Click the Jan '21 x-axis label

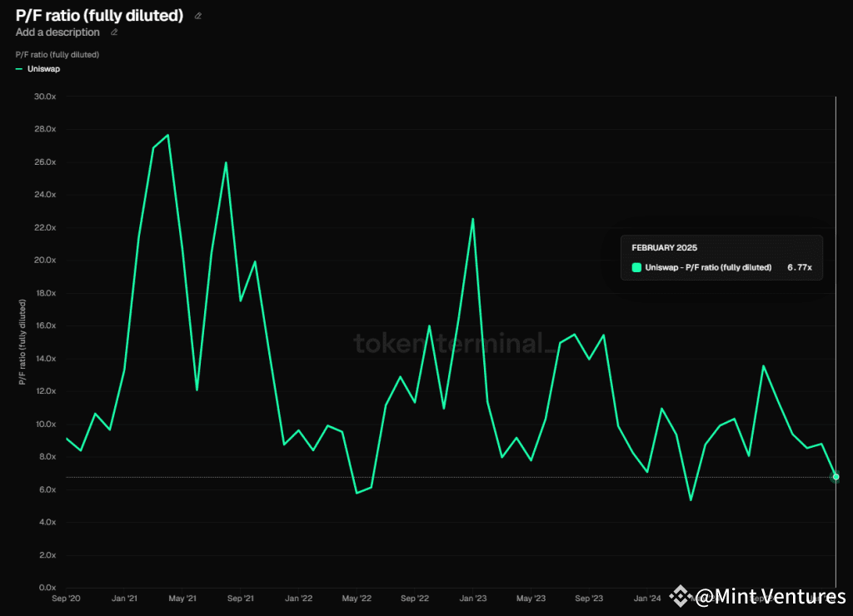click(x=124, y=599)
